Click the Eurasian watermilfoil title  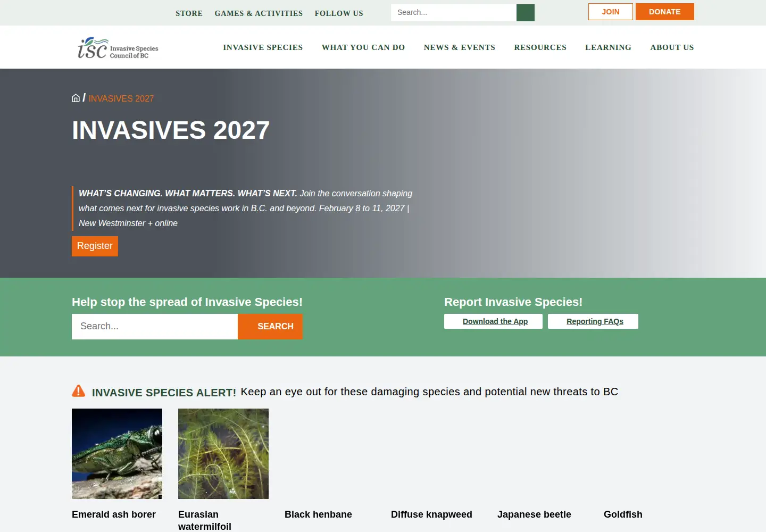pos(205,520)
